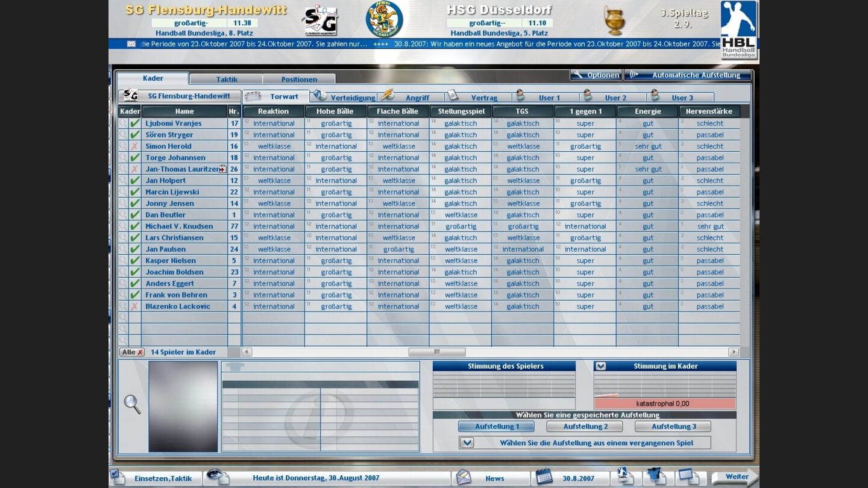868x488 pixels.
Task: Sort table by Hohe Bälle column
Action: [x=336, y=111]
